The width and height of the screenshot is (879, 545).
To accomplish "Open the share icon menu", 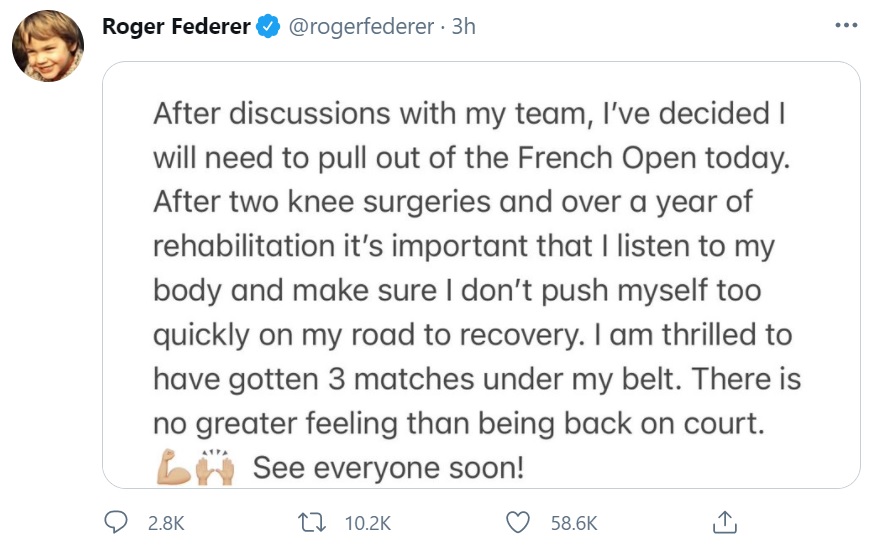I will coord(725,521).
